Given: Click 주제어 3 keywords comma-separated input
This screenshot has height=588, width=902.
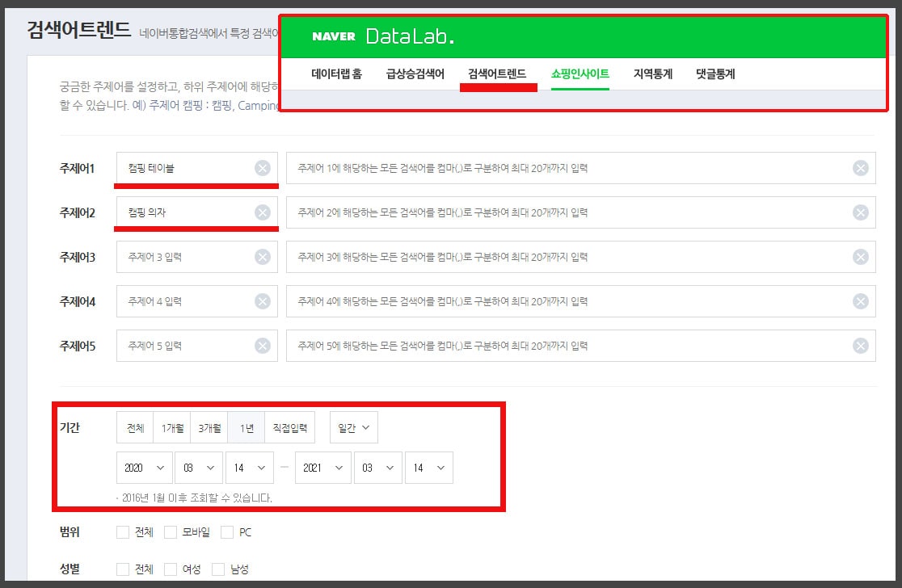Looking at the screenshot, I should click(x=581, y=257).
